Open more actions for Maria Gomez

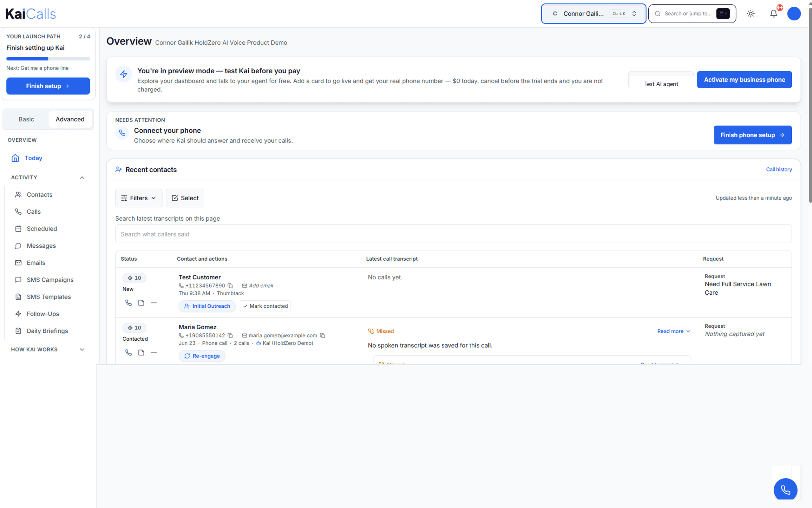tap(154, 352)
